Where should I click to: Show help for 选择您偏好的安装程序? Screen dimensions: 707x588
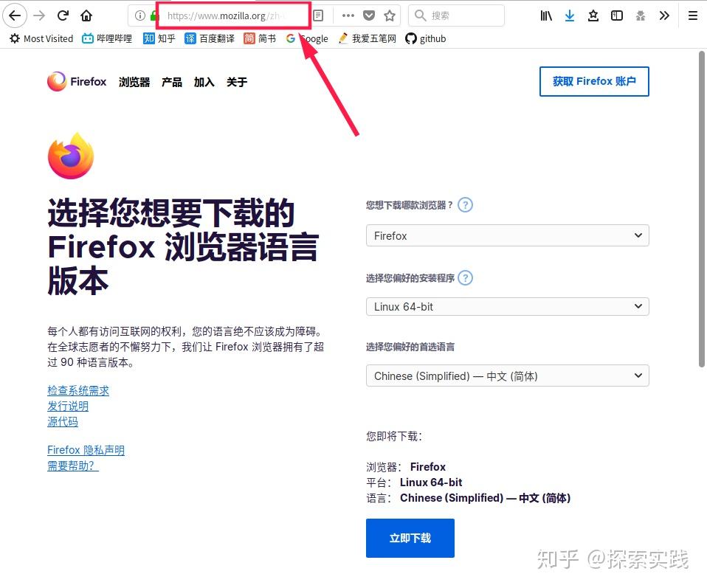tap(466, 277)
